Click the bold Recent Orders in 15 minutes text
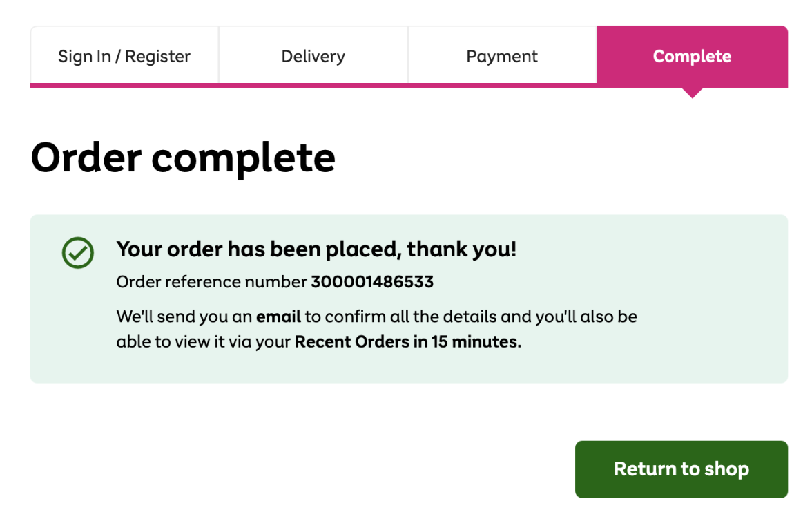 407,342
